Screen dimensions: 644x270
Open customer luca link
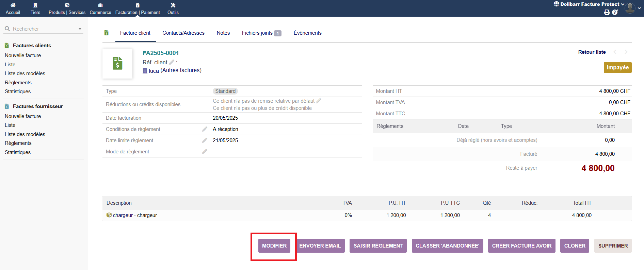pos(154,71)
